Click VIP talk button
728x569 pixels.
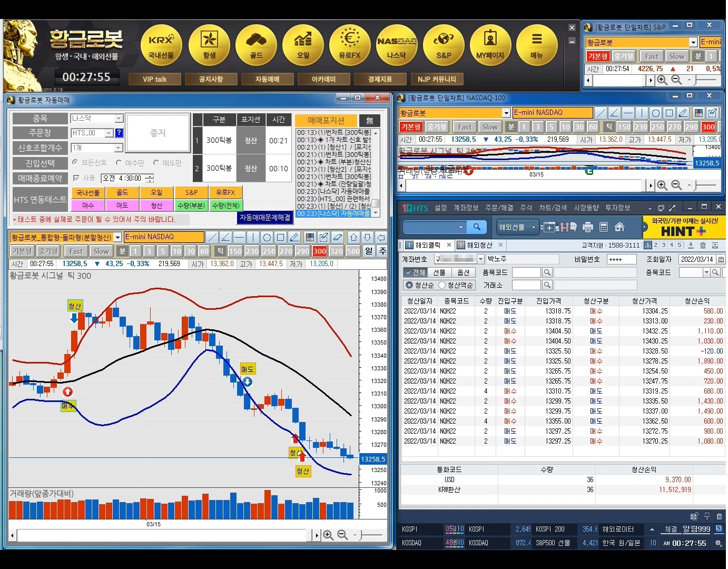[x=154, y=80]
